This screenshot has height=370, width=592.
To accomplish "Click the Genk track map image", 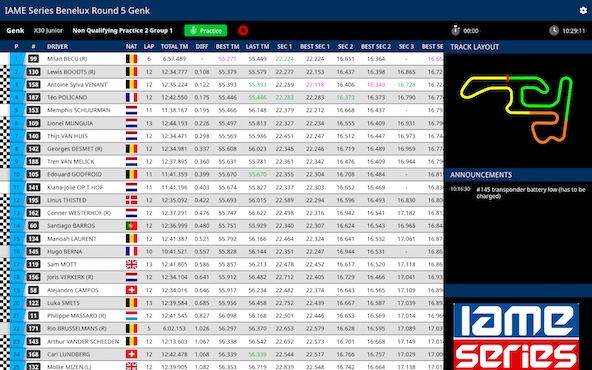I will [x=516, y=109].
